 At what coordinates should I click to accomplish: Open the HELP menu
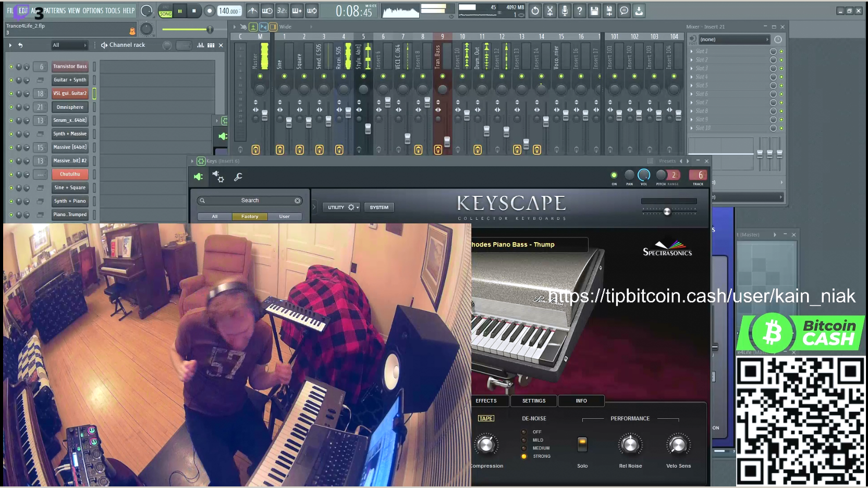129,10
